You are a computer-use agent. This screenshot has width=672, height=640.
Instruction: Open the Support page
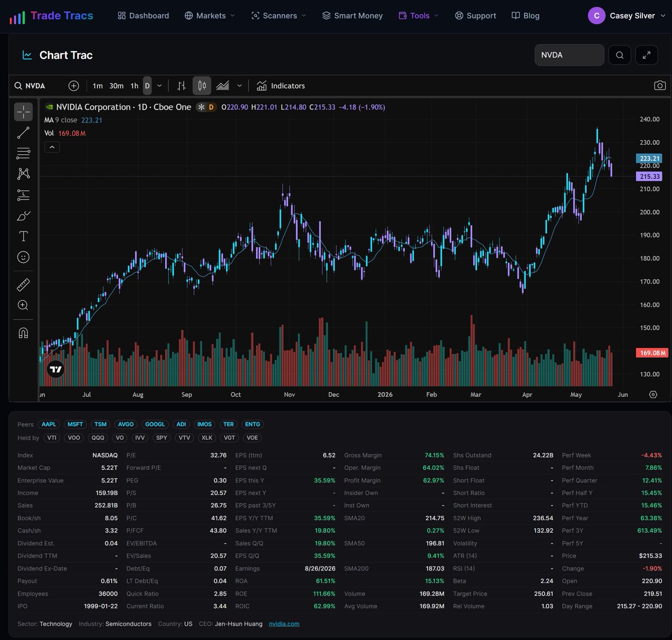(x=475, y=16)
